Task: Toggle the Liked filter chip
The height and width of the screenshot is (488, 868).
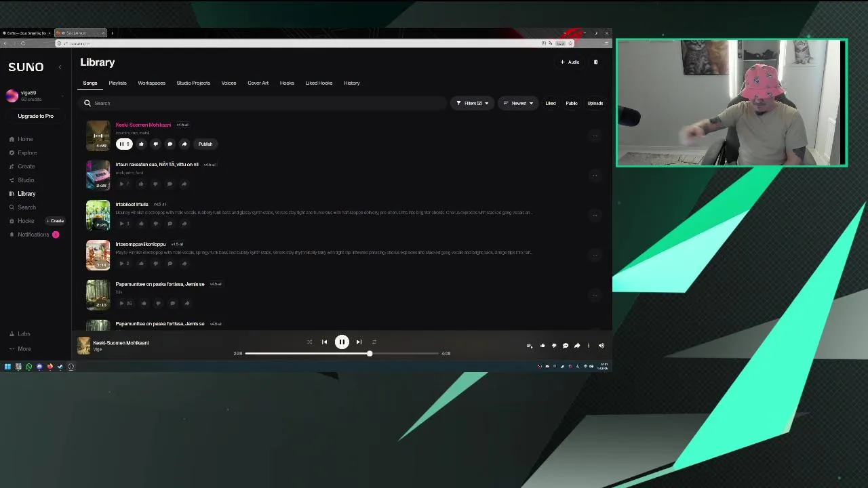Action: (x=551, y=103)
